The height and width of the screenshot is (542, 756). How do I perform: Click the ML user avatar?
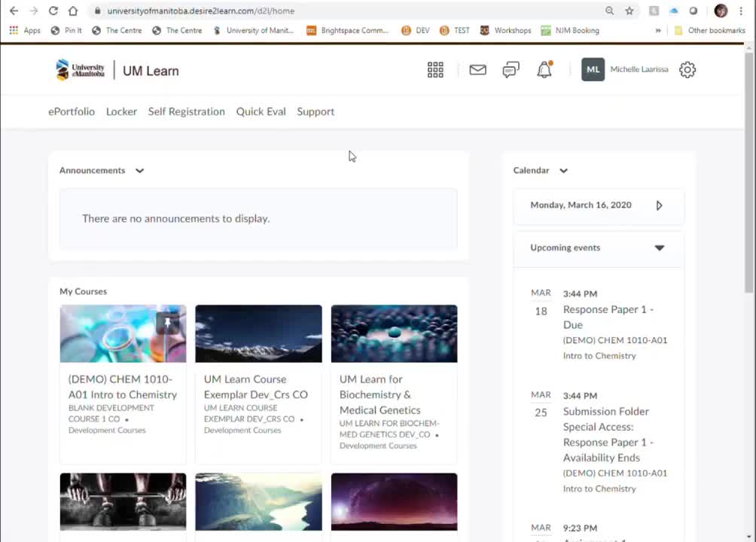[x=593, y=69]
